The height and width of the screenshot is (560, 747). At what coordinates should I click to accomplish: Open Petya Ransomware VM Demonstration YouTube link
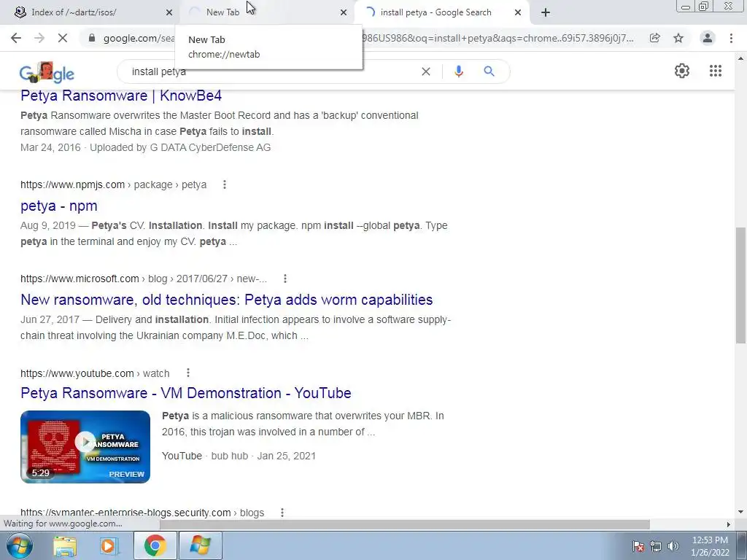186,393
